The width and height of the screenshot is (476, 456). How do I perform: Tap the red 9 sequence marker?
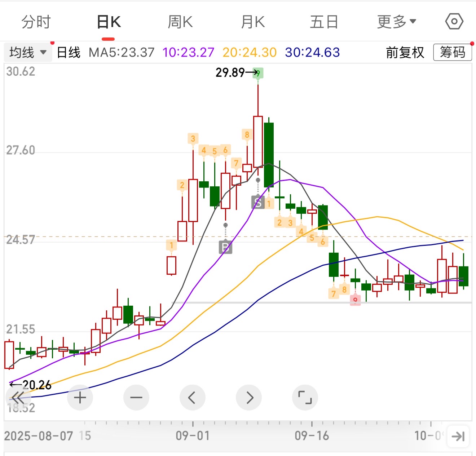click(355, 300)
